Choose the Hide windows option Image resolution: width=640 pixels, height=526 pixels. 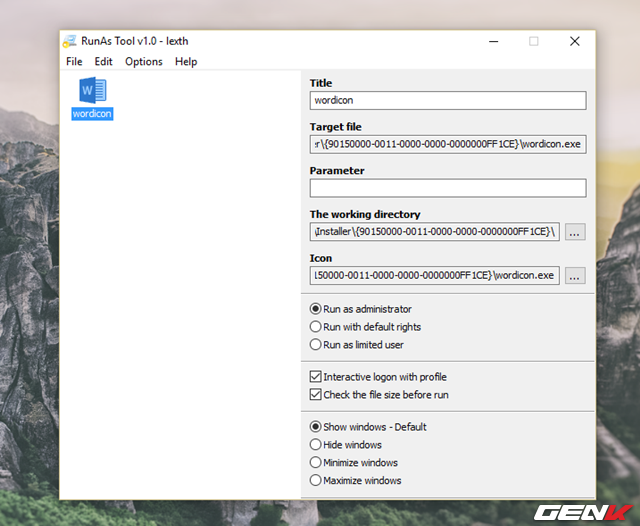[316, 445]
